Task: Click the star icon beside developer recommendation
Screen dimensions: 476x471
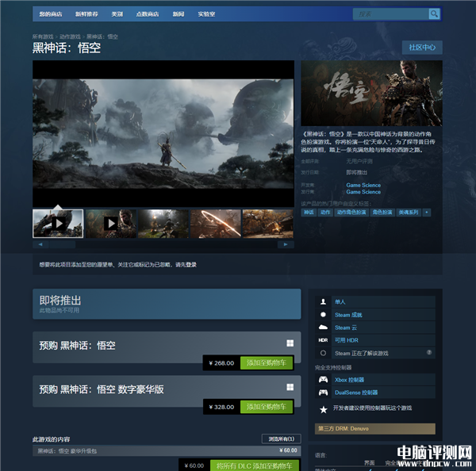Action: (324, 409)
